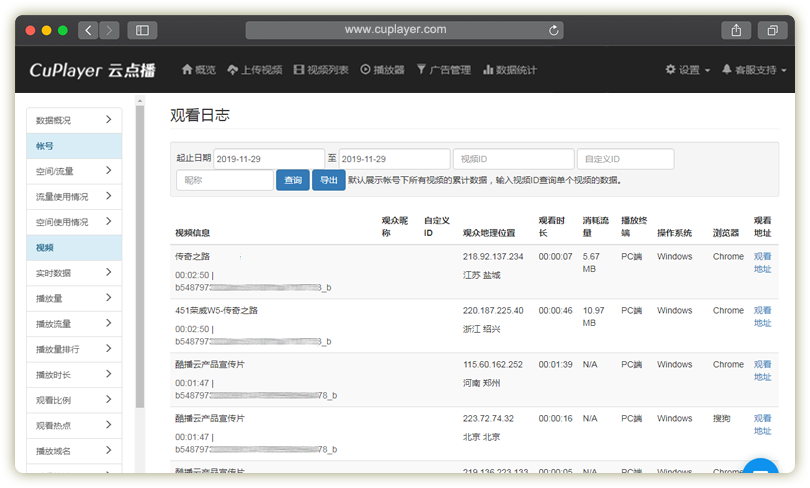Open the 客服支持 dropdown menu
The height and width of the screenshot is (488, 810).
pyautogui.click(x=754, y=70)
